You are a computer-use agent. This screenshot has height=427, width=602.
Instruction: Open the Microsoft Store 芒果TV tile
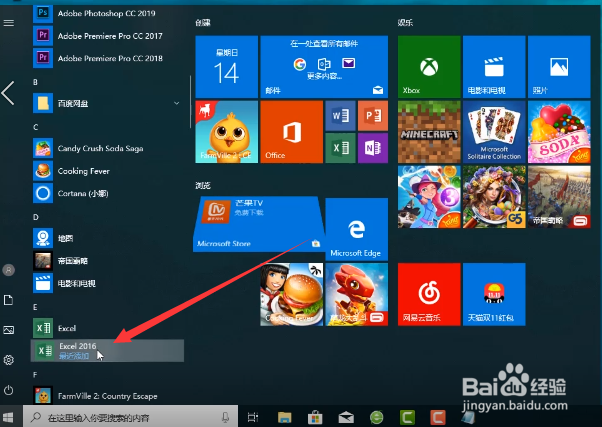point(258,224)
